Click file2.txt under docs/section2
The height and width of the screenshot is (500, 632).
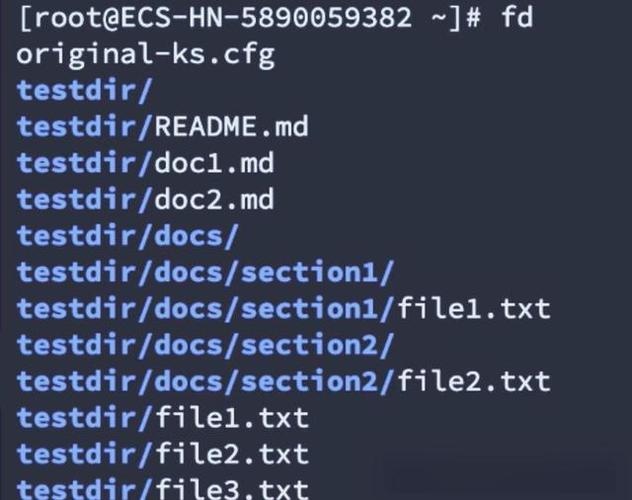pos(474,381)
